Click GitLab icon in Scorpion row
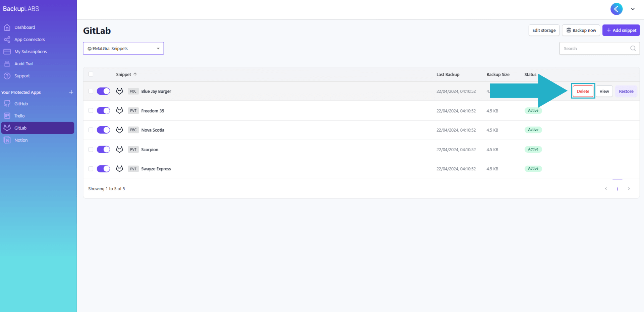The width and height of the screenshot is (644, 312). pos(119,149)
